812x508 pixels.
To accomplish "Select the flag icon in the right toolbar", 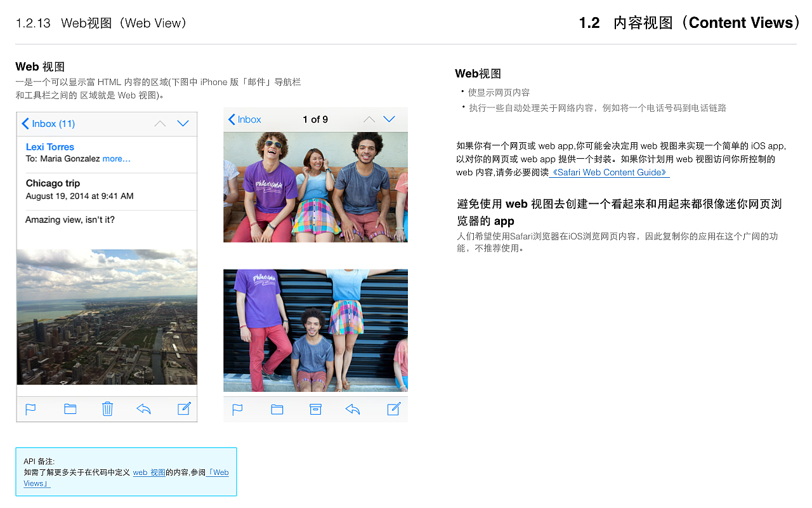I will [237, 410].
